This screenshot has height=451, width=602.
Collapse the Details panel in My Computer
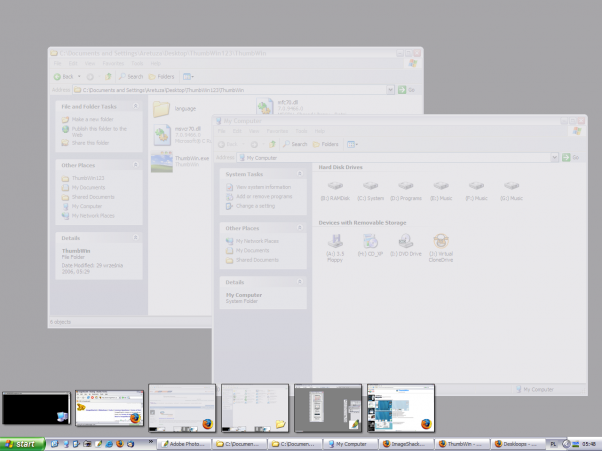point(301,283)
